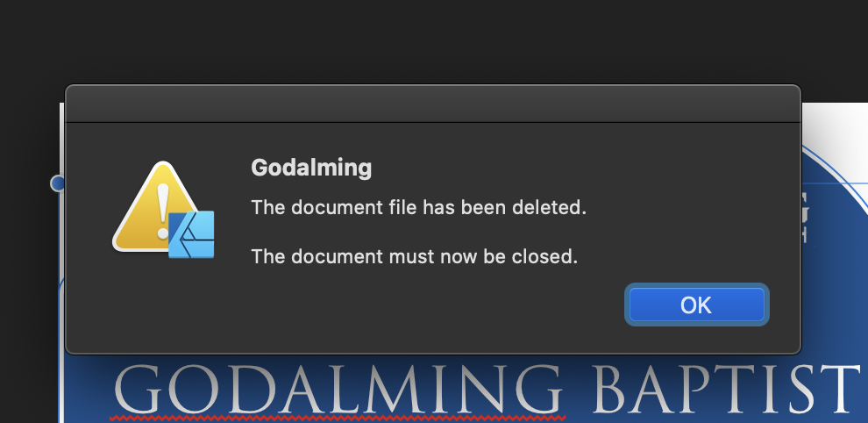Click the alert dialog's title bar
Screen dimensions: 868x423
[433, 104]
